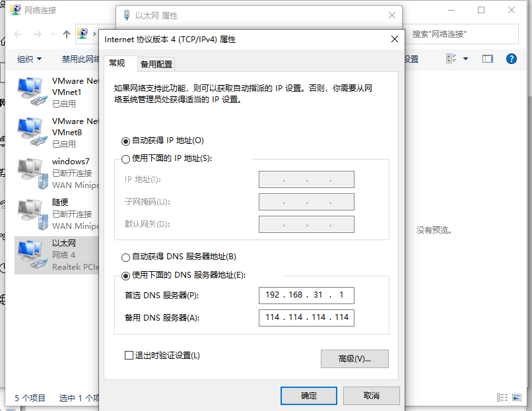
Task: Select 自动获得 DNS 服务器地址 option
Action: pos(125,257)
